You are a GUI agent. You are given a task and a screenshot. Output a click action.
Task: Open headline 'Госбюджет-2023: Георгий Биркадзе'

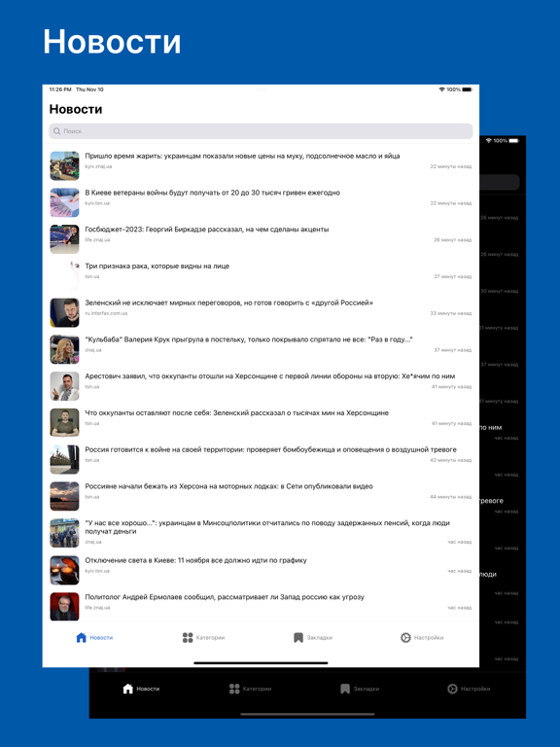(x=207, y=230)
